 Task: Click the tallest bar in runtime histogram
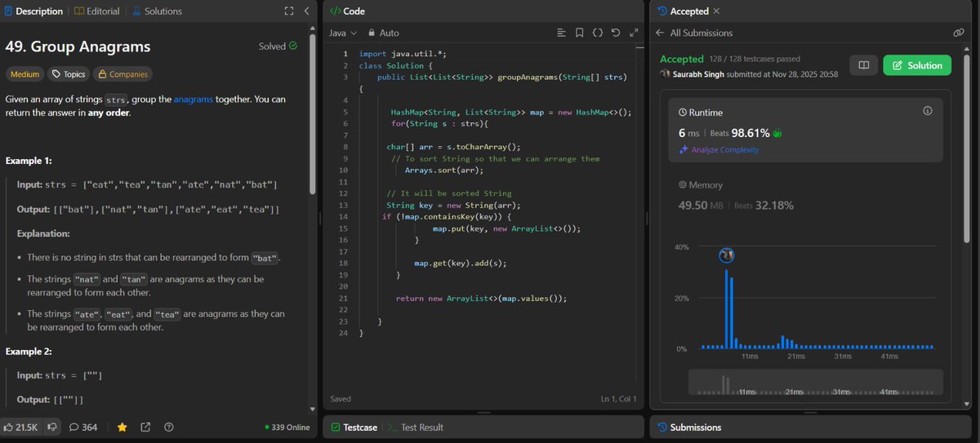(x=727, y=308)
